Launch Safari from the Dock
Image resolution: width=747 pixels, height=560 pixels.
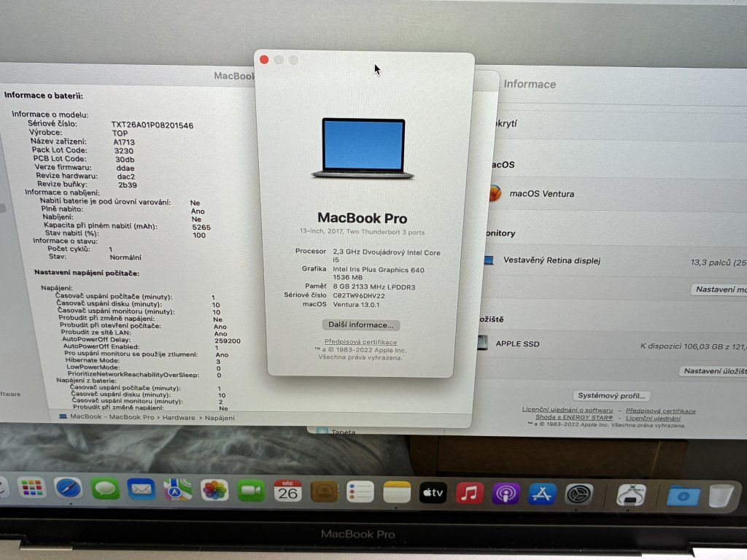[x=68, y=488]
